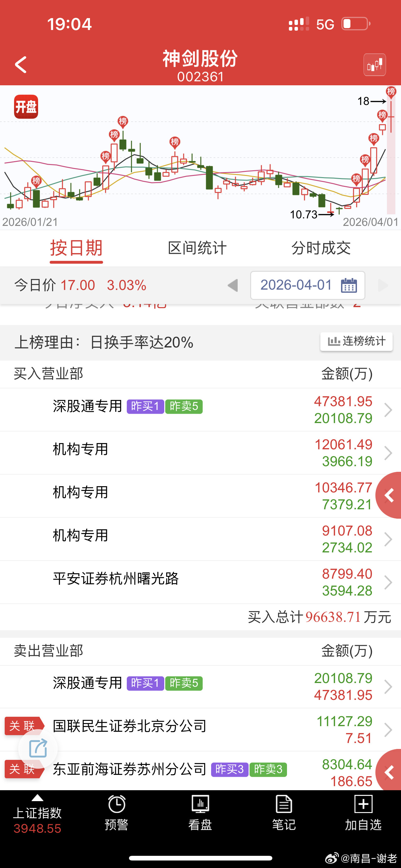Tap the floating share icon
The width and height of the screenshot is (401, 868).
(38, 749)
